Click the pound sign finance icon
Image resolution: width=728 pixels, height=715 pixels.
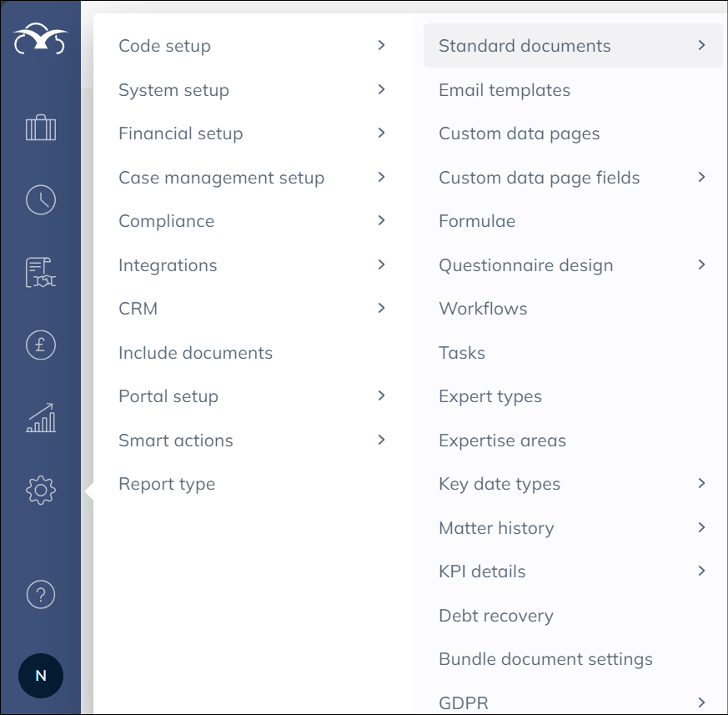[x=41, y=345]
